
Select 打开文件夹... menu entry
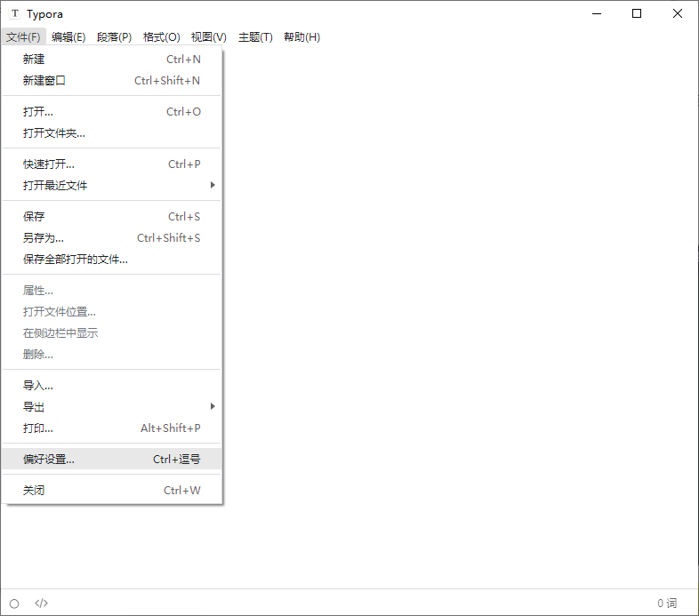111,132
